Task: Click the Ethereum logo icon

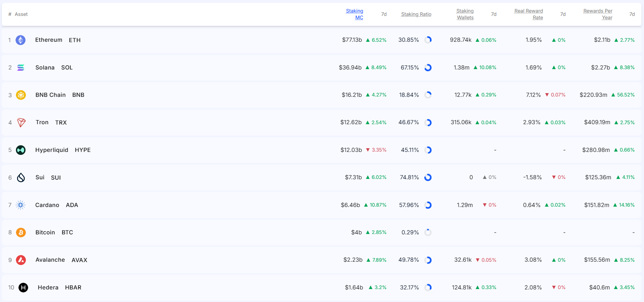Action: 21,40
